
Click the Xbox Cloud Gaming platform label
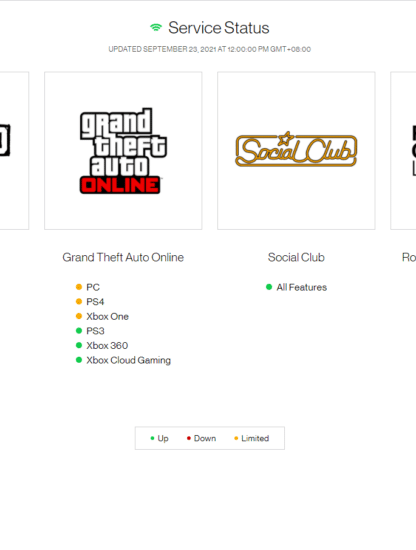[x=129, y=360]
